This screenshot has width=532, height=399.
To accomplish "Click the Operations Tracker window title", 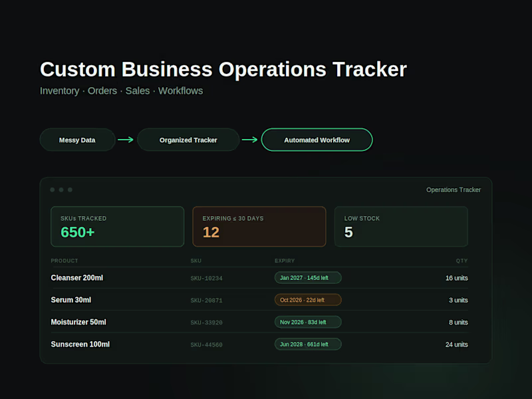I will pos(454,190).
